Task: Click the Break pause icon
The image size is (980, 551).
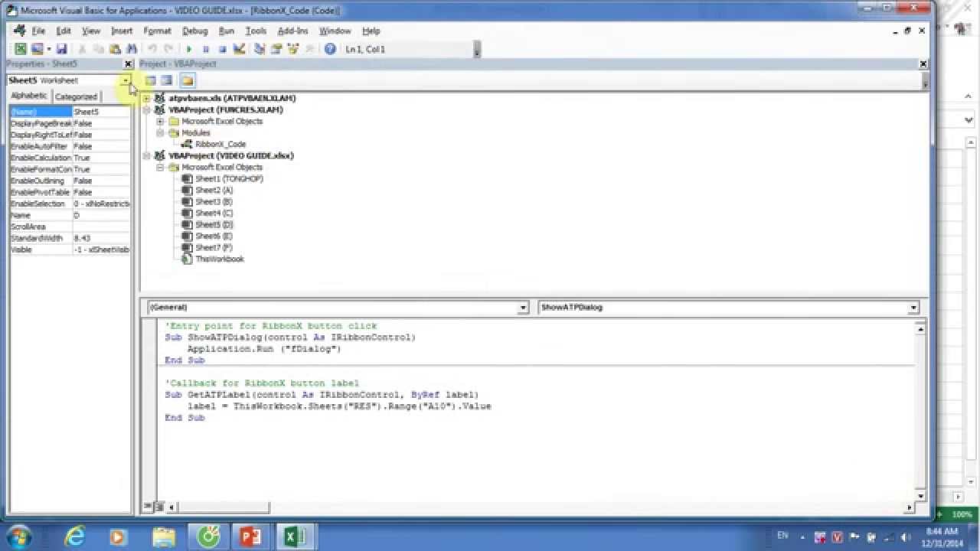Action: pos(205,49)
